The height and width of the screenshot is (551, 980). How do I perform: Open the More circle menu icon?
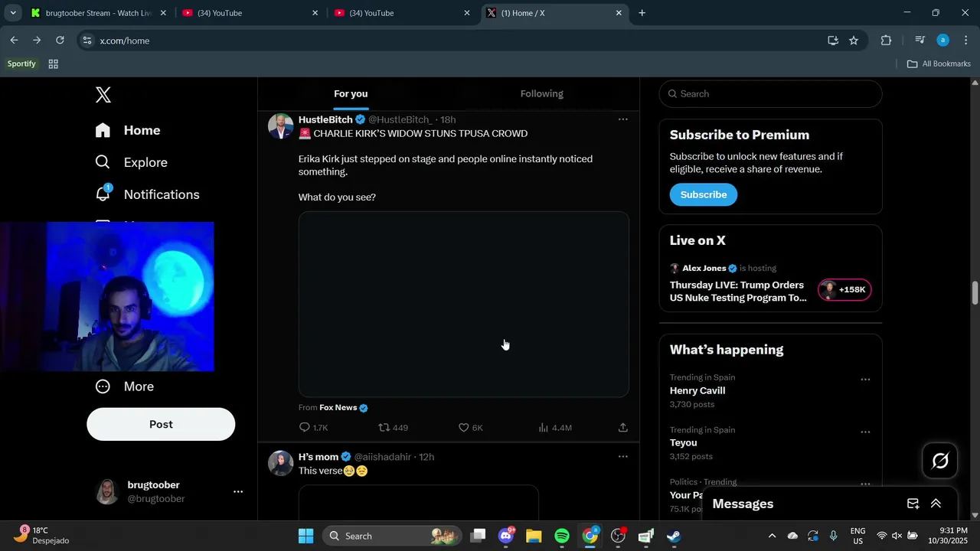[x=103, y=386]
